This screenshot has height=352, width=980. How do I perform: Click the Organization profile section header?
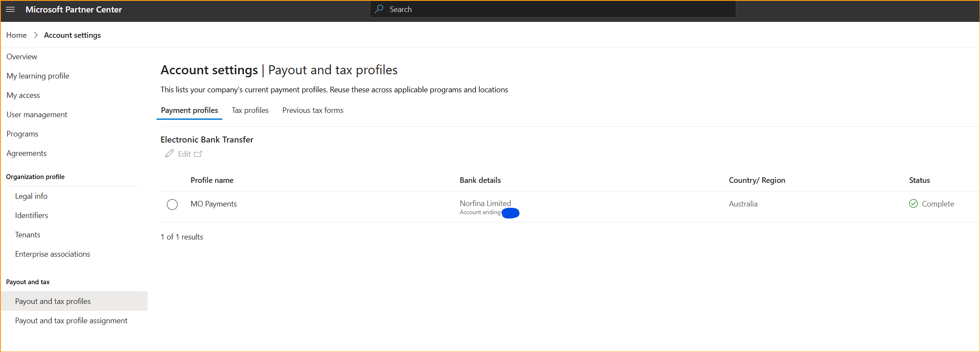click(x=35, y=177)
